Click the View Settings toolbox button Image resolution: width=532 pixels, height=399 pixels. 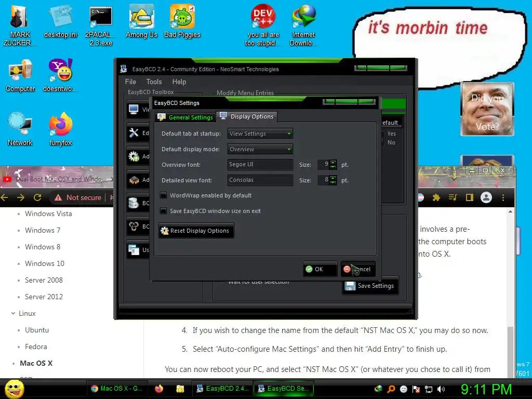(x=138, y=110)
